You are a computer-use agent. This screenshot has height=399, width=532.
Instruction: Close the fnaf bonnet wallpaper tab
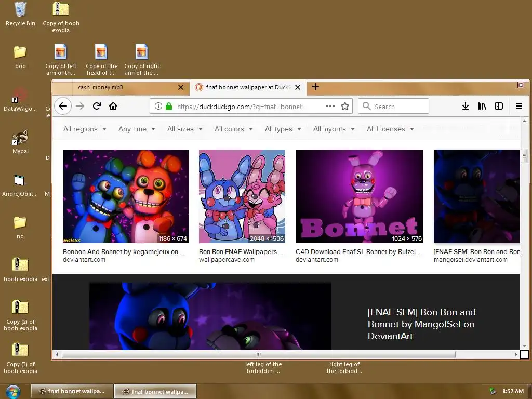(298, 87)
